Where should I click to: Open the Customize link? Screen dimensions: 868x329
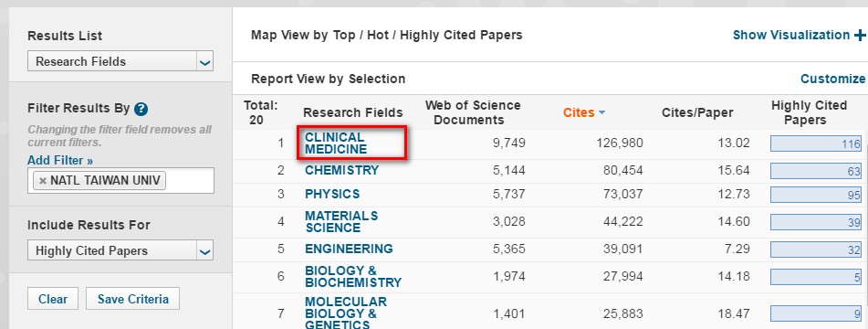click(832, 79)
